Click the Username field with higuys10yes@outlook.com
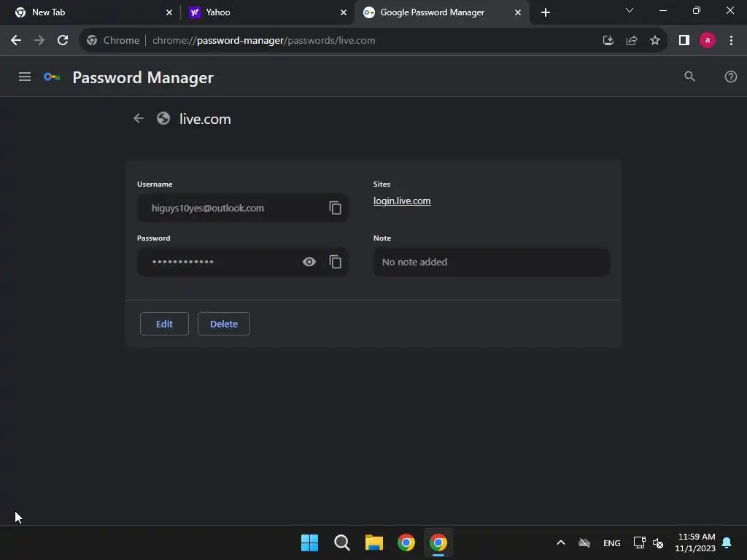This screenshot has width=747, height=560. [242, 208]
